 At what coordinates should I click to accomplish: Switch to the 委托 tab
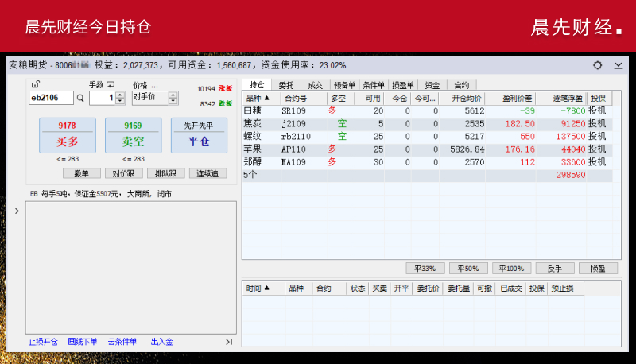[x=286, y=84]
